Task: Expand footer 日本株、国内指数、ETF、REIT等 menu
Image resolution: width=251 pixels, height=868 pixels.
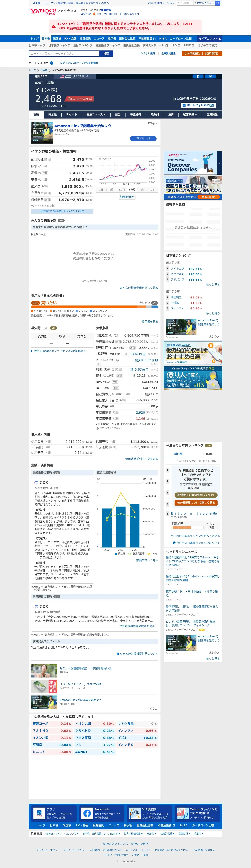Action: (x=101, y=834)
